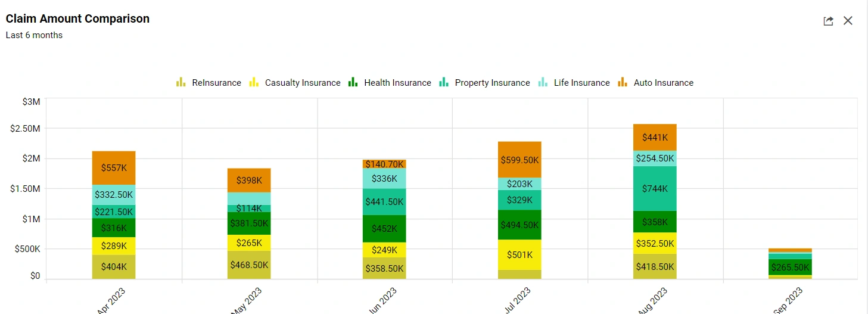The height and width of the screenshot is (314, 868).
Task: Click the $452K Health segment in June
Action: [384, 229]
